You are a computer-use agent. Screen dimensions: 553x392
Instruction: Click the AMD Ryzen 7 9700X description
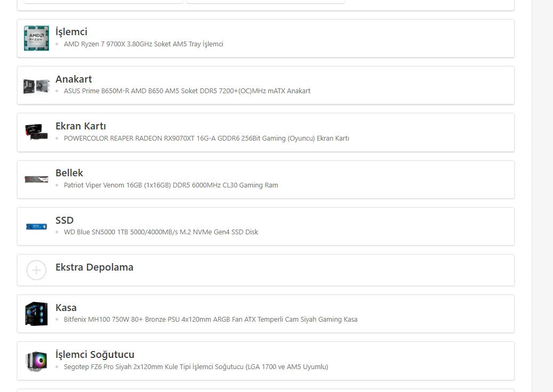click(143, 44)
